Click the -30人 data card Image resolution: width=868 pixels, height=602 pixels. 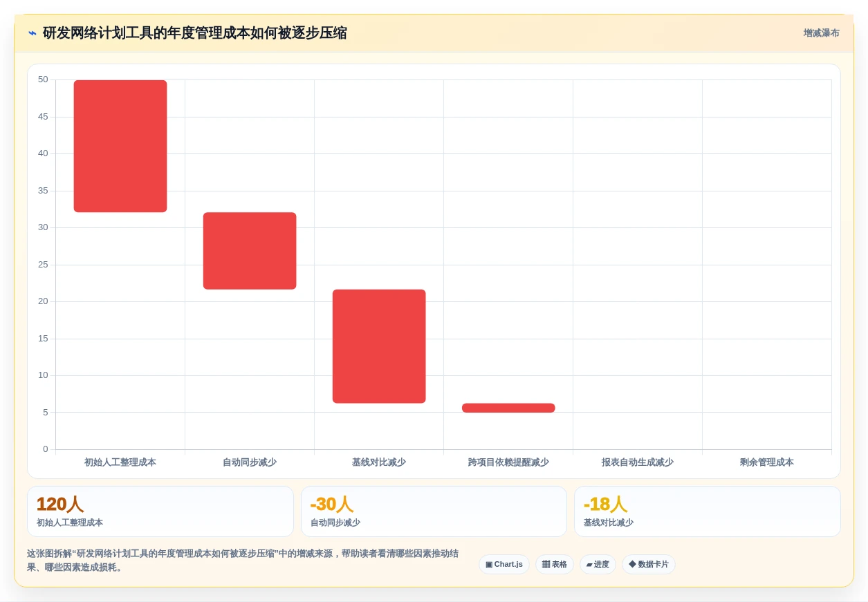pyautogui.click(x=434, y=511)
